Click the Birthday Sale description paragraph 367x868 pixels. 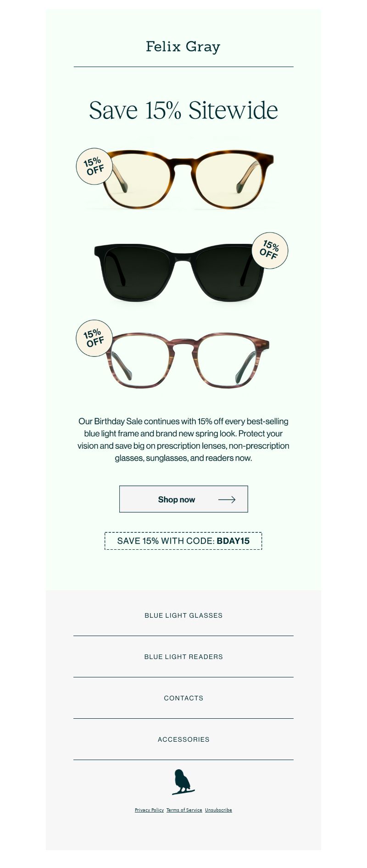183,440
